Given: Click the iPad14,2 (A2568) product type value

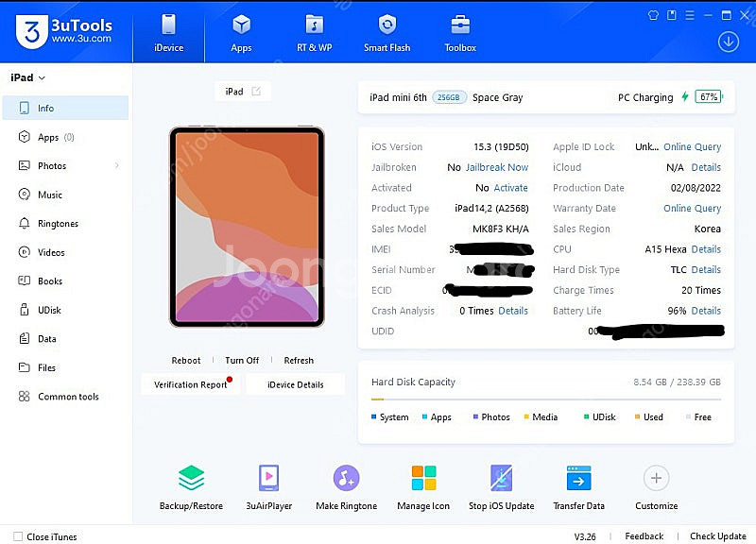Looking at the screenshot, I should tap(491, 208).
